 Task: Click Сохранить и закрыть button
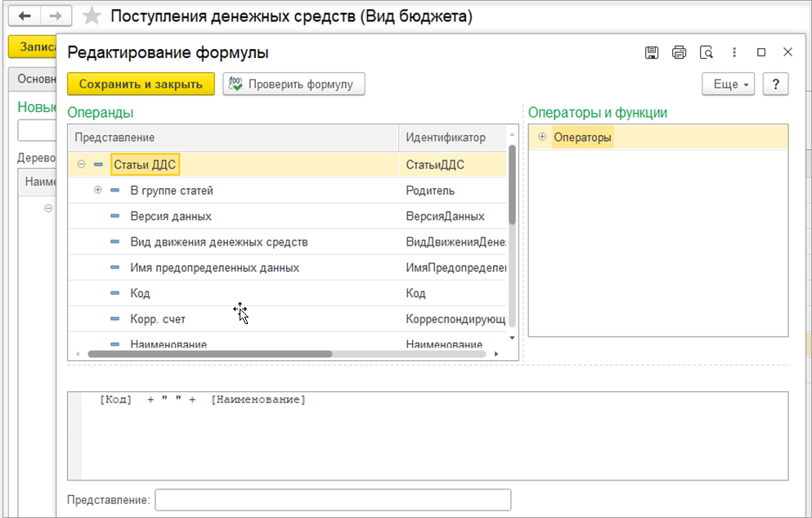point(141,84)
